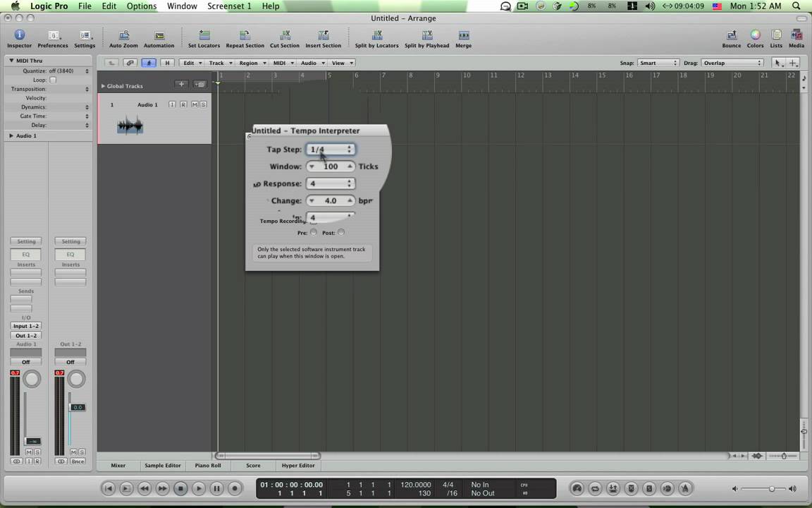Open the local Region menu
The height and width of the screenshot is (508, 812).
[x=252, y=63]
